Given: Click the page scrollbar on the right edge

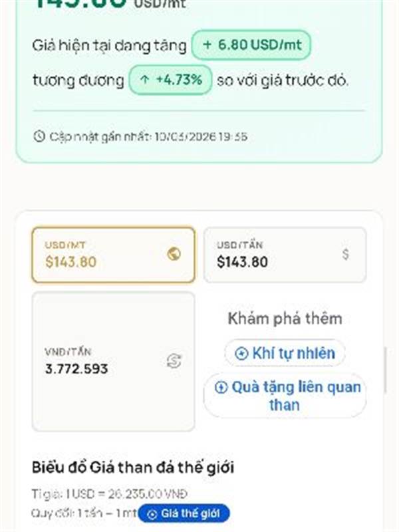Looking at the screenshot, I should click(384, 369).
